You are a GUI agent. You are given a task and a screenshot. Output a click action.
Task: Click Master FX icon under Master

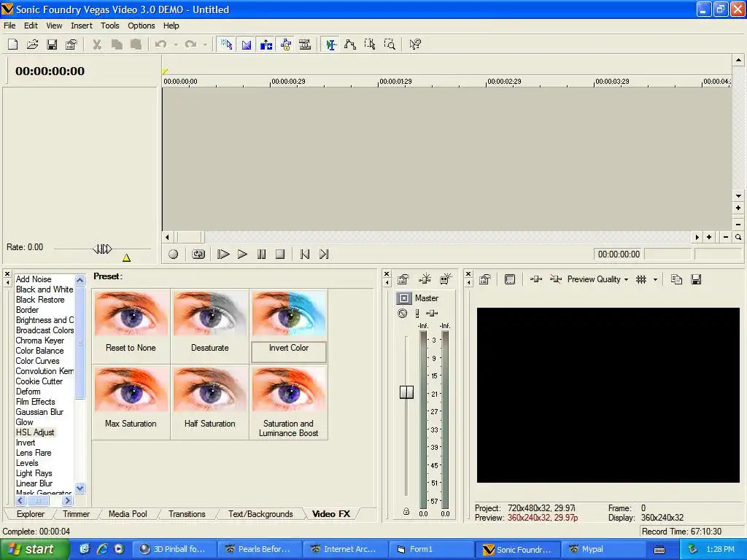pos(432,314)
